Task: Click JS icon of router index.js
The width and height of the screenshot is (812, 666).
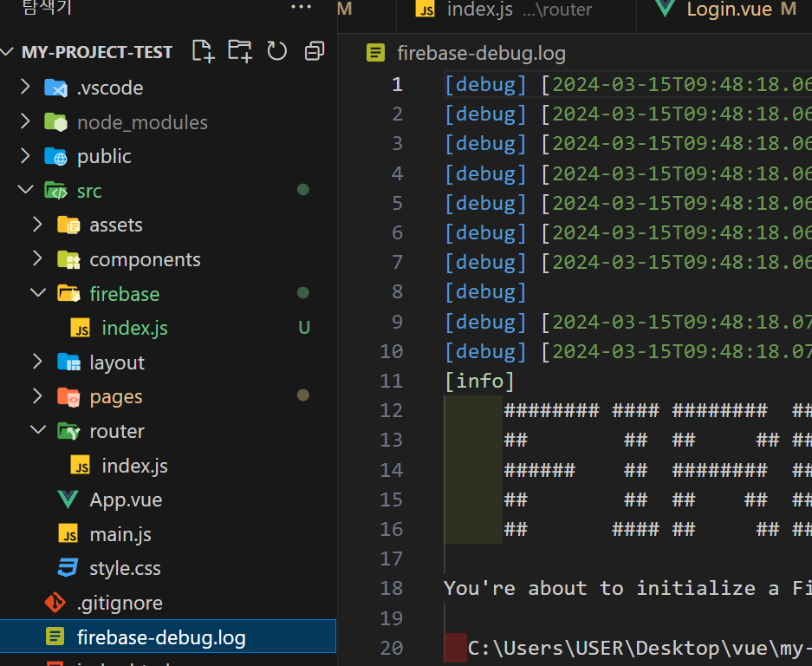Action: (81, 466)
